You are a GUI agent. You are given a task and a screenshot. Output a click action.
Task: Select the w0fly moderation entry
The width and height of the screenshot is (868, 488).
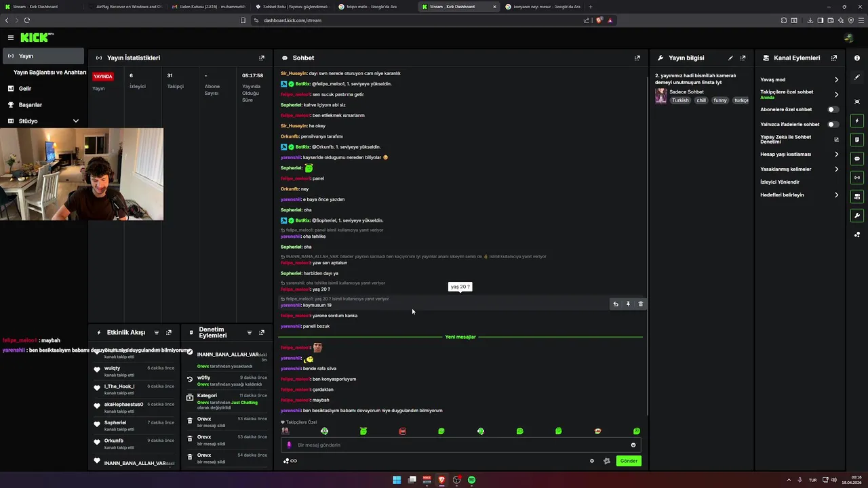(x=226, y=380)
